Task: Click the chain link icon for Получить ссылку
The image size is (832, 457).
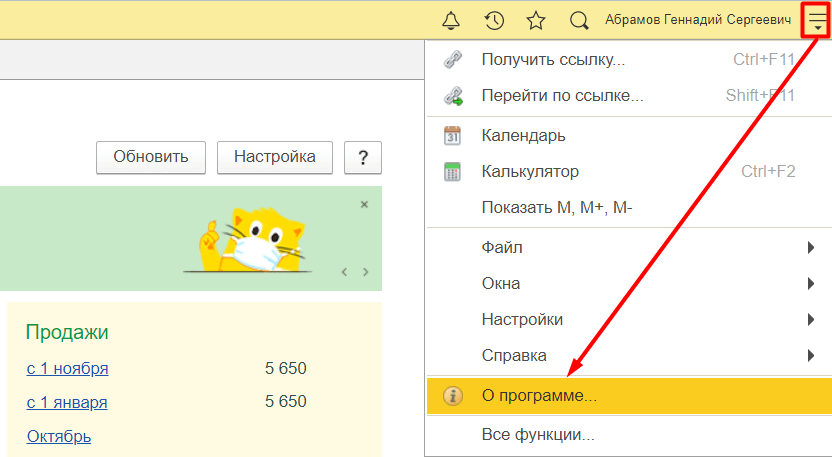Action: [453, 59]
